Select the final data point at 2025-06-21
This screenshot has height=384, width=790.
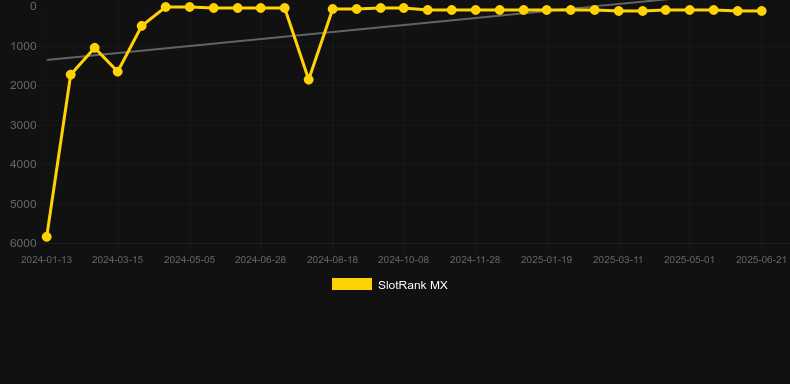pyautogui.click(x=761, y=11)
